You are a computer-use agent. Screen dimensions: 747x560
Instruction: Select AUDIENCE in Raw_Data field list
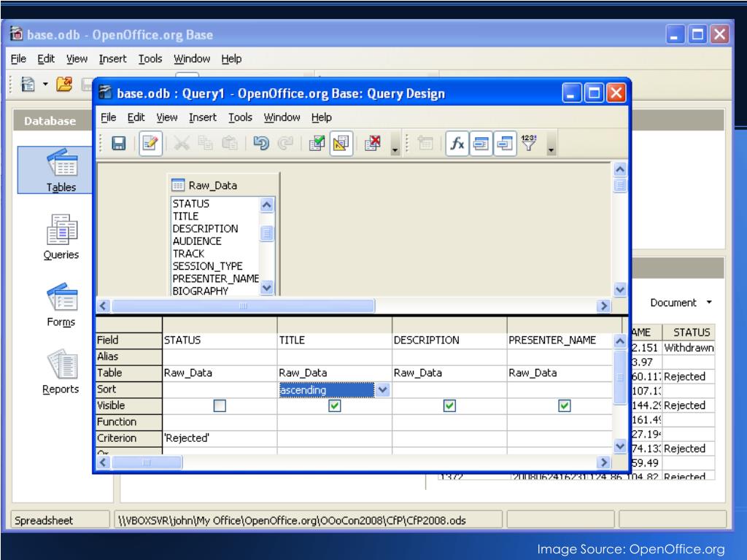197,241
